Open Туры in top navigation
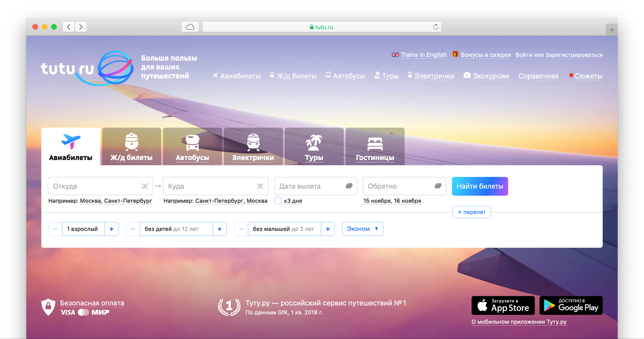 (391, 76)
